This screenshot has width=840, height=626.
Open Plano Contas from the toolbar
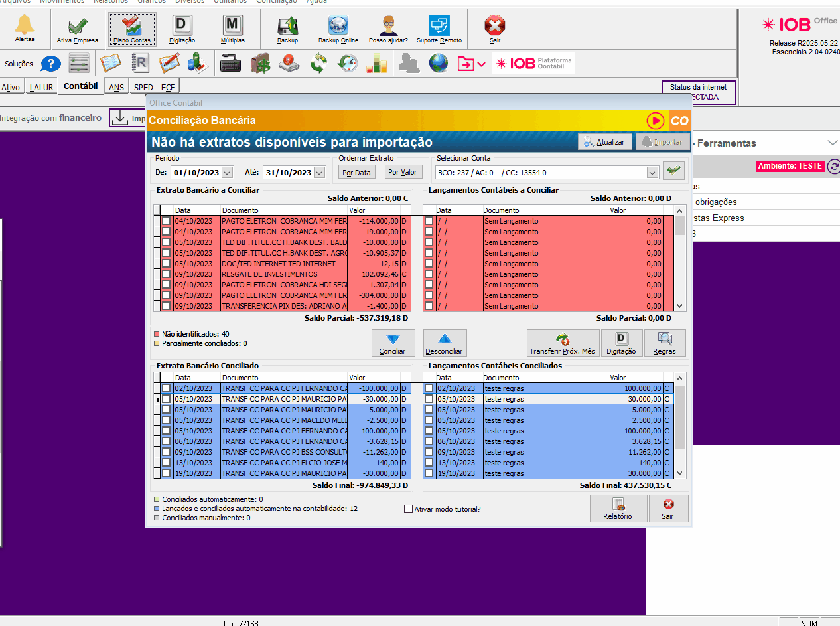132,30
